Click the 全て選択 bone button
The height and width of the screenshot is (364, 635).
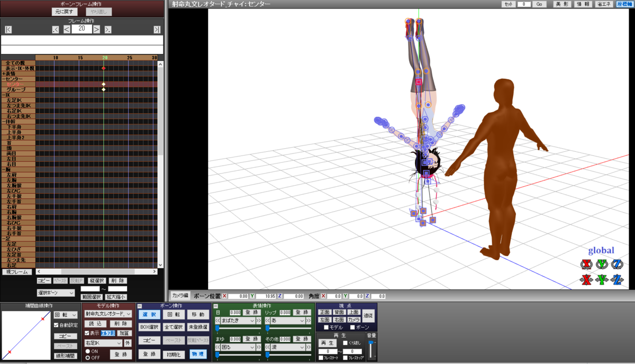pos(174,327)
